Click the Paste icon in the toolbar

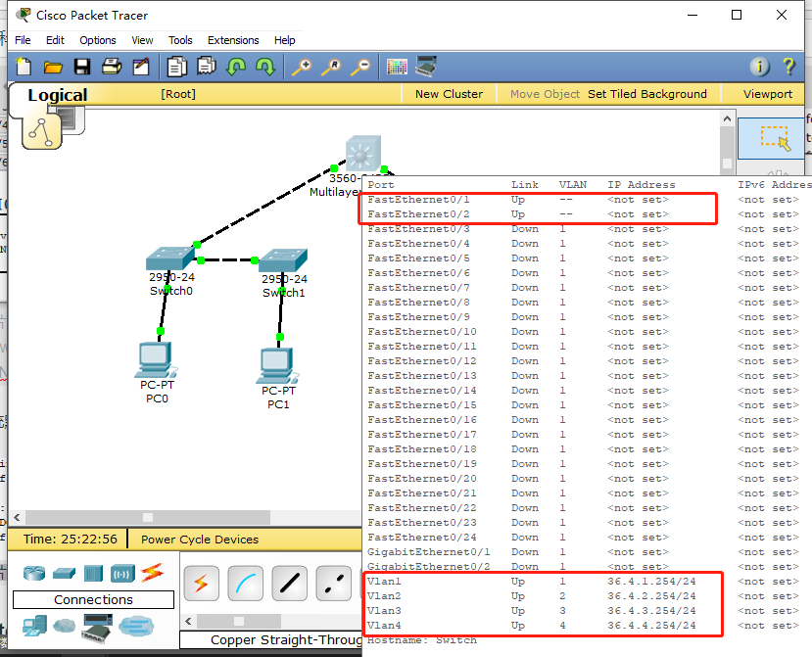click(x=207, y=67)
